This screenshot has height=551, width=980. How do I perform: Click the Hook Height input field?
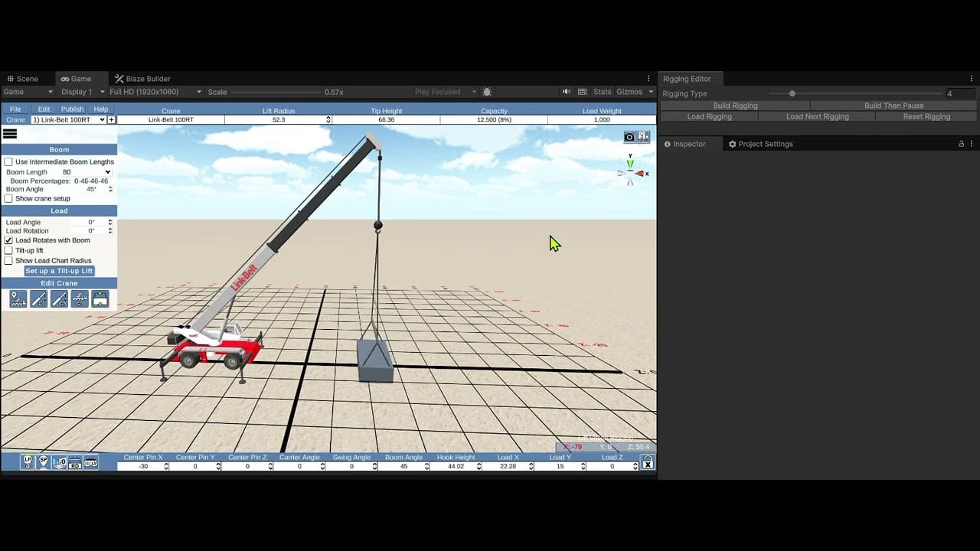456,466
